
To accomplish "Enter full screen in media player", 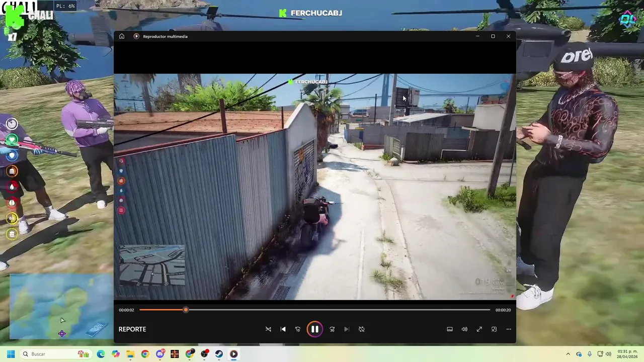I will click(479, 329).
